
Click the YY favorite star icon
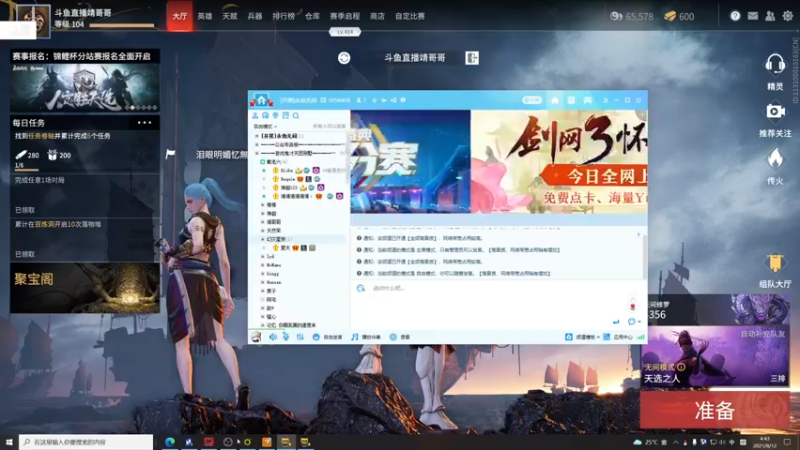tap(374, 100)
